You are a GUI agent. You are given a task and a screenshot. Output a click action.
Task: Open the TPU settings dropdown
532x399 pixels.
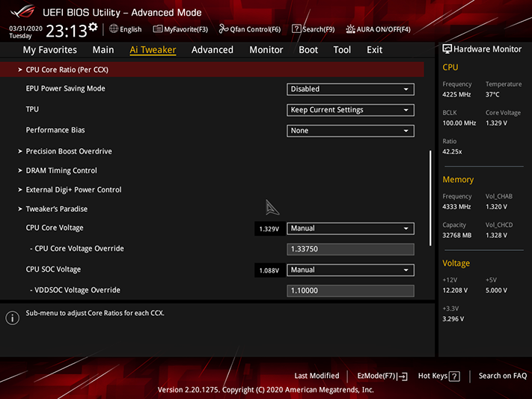pyautogui.click(x=350, y=110)
